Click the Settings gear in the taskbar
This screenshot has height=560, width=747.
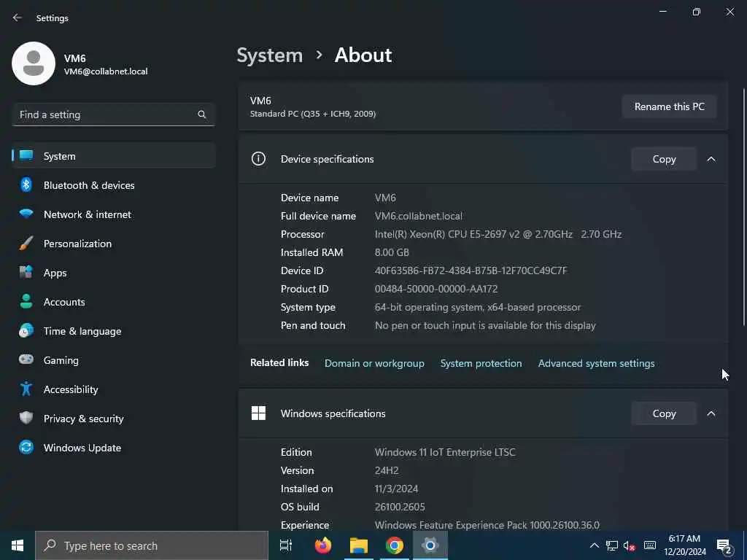click(x=430, y=545)
